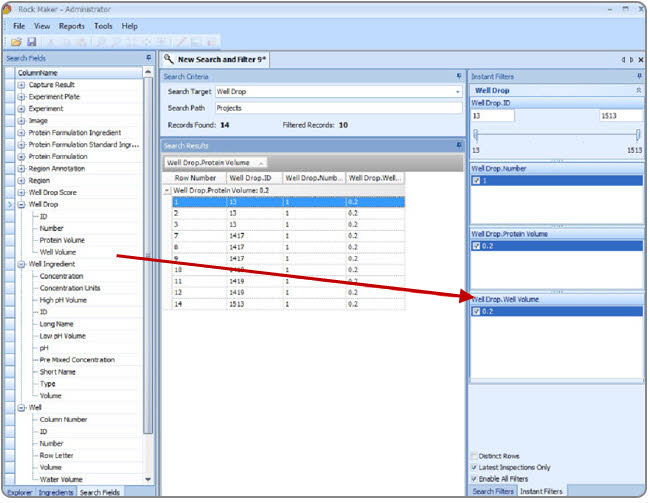Open the Reports menu
The width and height of the screenshot is (650, 503).
(x=72, y=26)
